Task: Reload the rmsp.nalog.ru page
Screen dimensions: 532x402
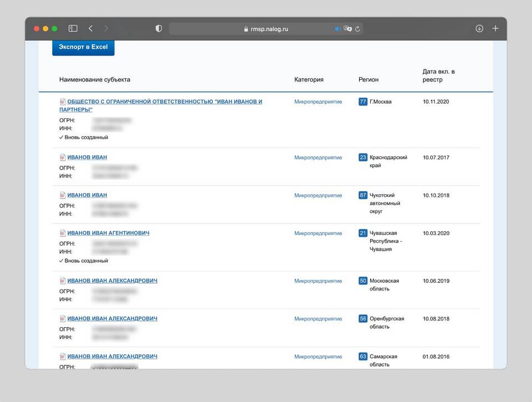Action: [x=357, y=29]
